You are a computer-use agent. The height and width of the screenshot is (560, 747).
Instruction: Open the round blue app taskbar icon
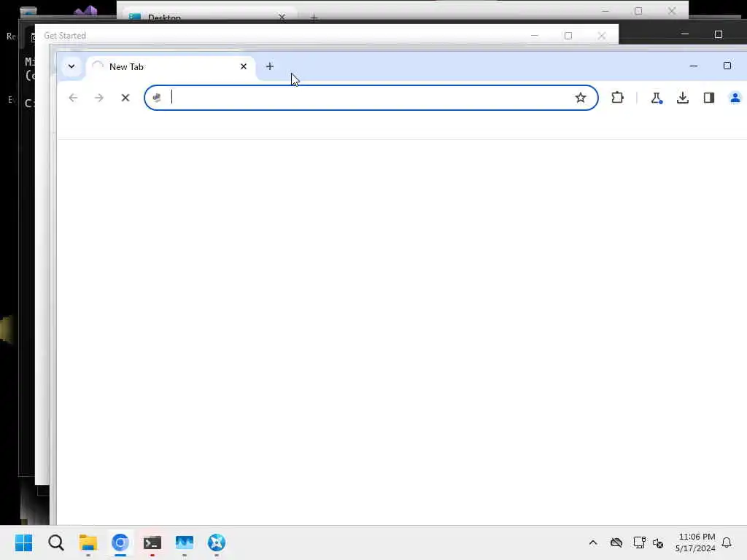pos(216,542)
